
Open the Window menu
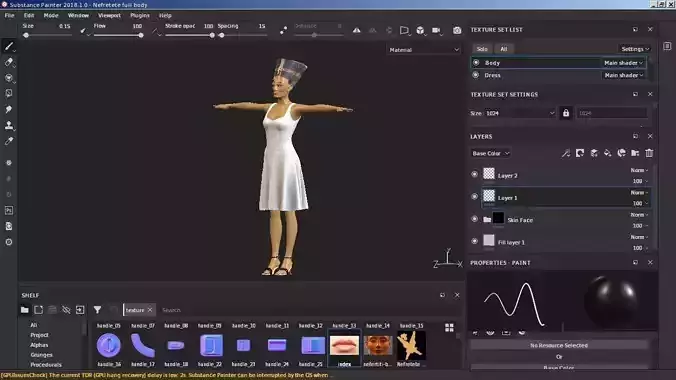click(78, 16)
